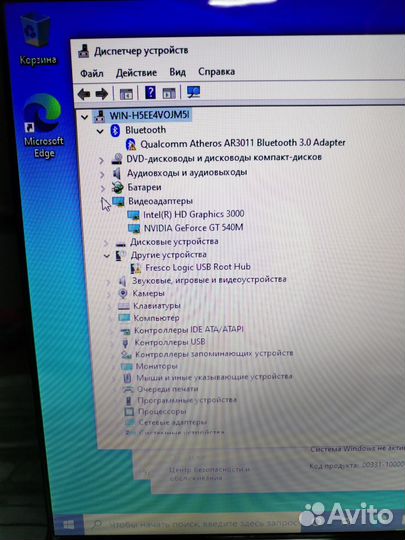The width and height of the screenshot is (405, 540).
Task: Click the action pane toolbar icon next to Help
Action: [x=169, y=93]
